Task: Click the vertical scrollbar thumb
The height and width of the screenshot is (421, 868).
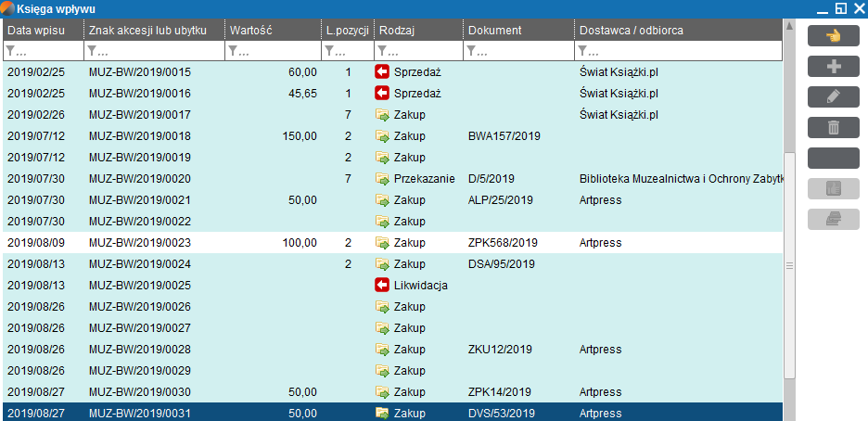Action: pos(790,265)
